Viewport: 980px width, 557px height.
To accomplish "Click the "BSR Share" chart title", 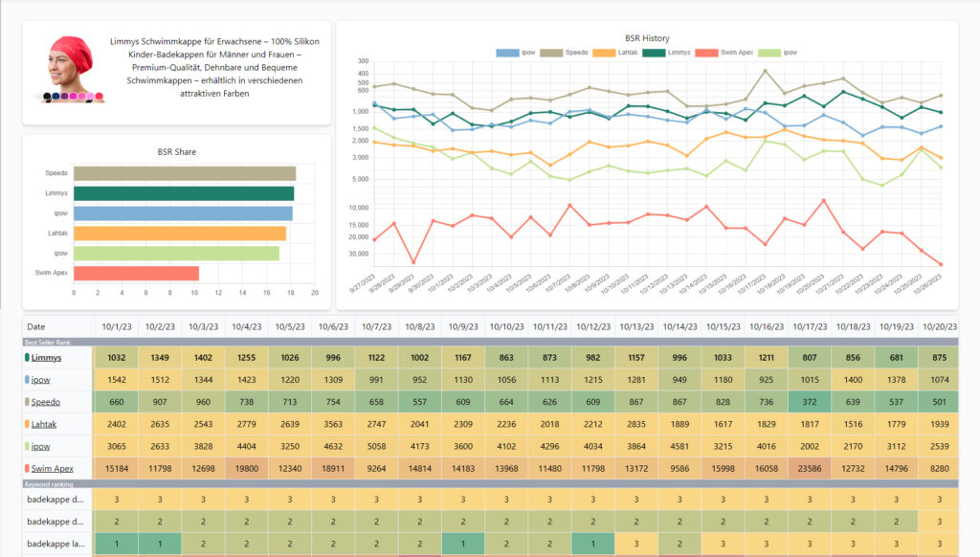I will 177,152.
